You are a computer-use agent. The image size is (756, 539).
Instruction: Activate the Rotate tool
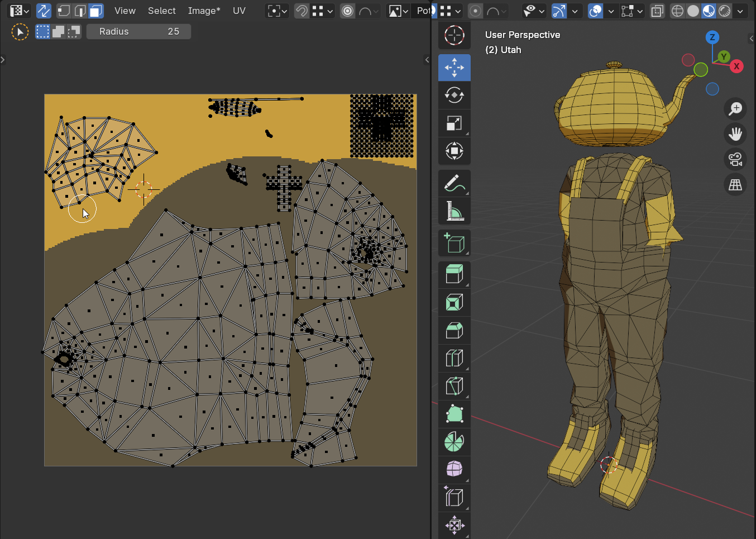pyautogui.click(x=454, y=96)
